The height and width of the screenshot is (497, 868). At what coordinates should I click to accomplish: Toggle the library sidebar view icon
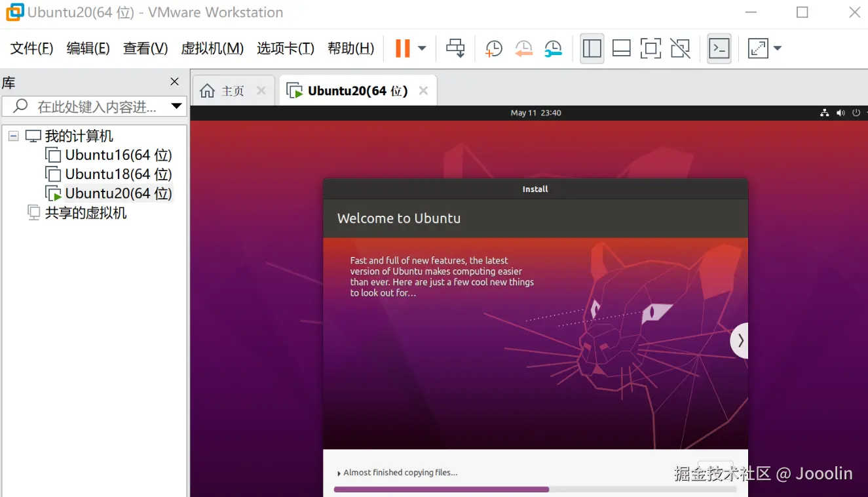click(x=592, y=48)
